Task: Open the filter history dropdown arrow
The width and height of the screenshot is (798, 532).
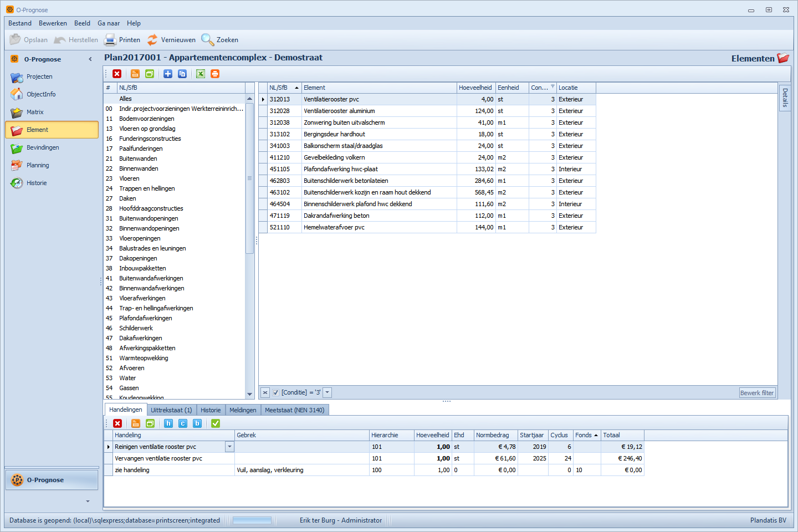Action: (x=328, y=392)
